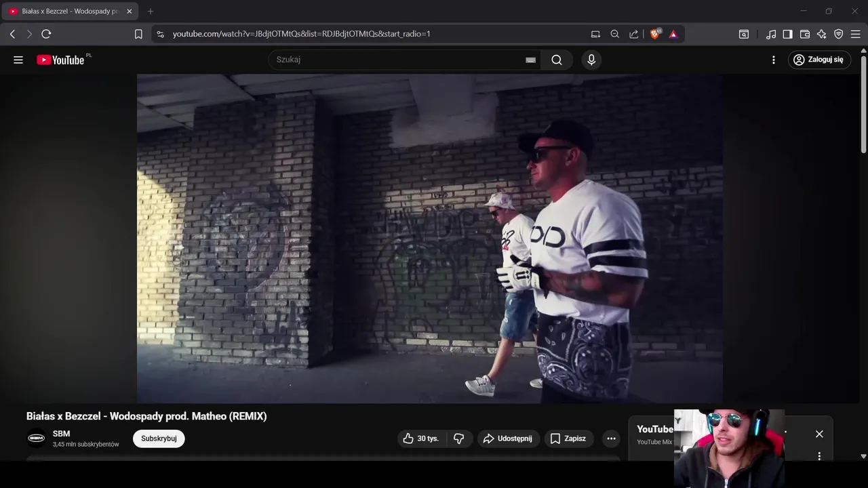
Task: Click the video player to pause
Action: 430,239
